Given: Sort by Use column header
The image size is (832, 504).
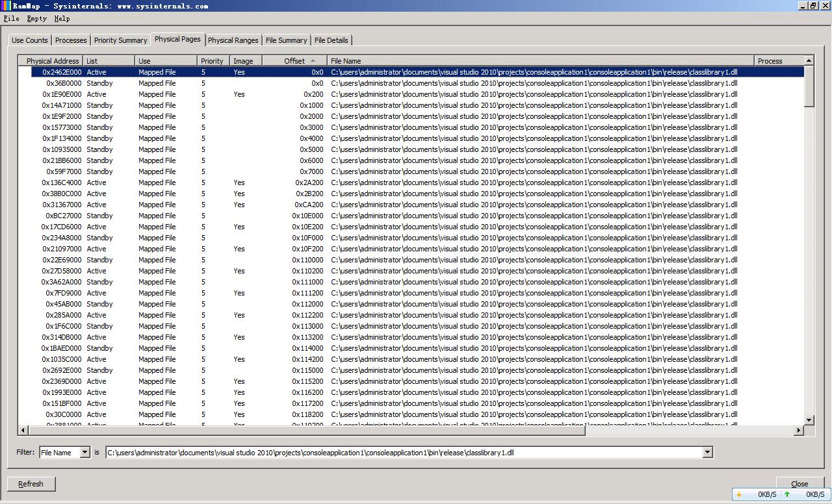Looking at the screenshot, I should click(166, 61).
